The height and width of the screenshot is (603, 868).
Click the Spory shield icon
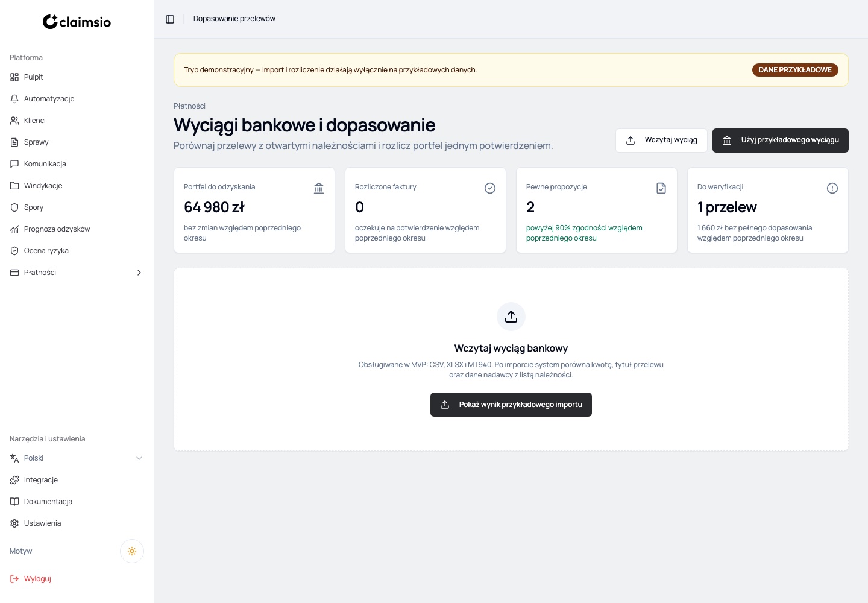14,207
